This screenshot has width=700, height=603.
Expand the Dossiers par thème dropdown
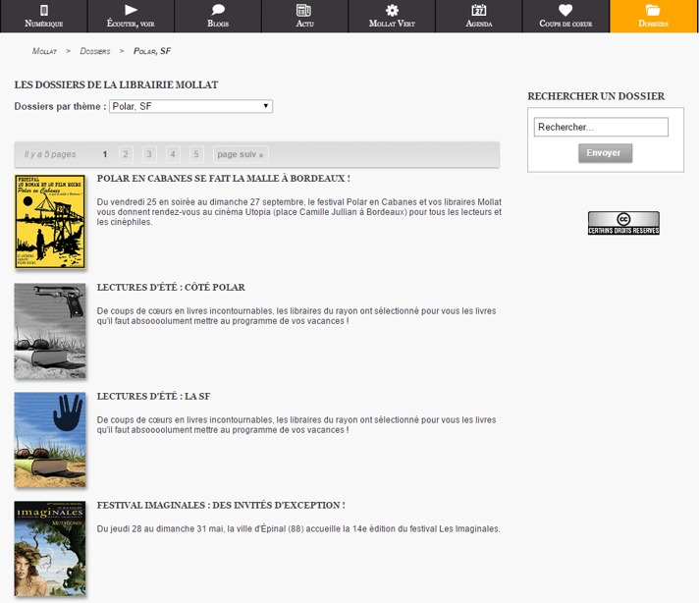[x=190, y=106]
